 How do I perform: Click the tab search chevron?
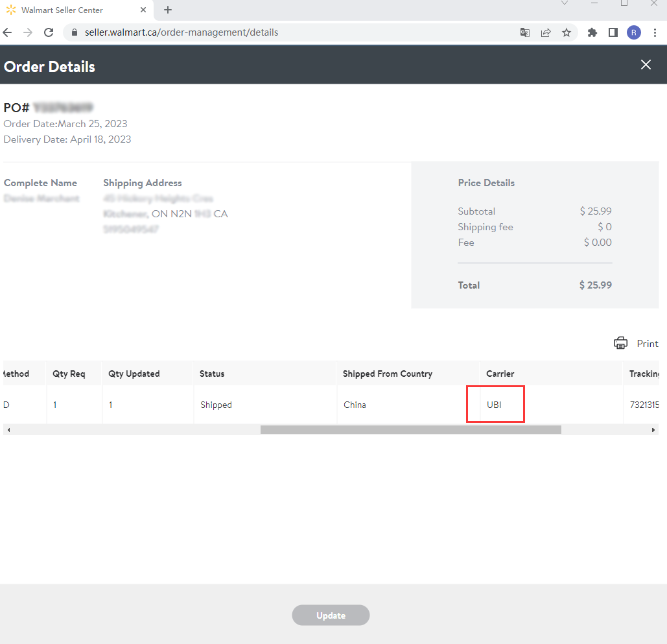click(565, 3)
